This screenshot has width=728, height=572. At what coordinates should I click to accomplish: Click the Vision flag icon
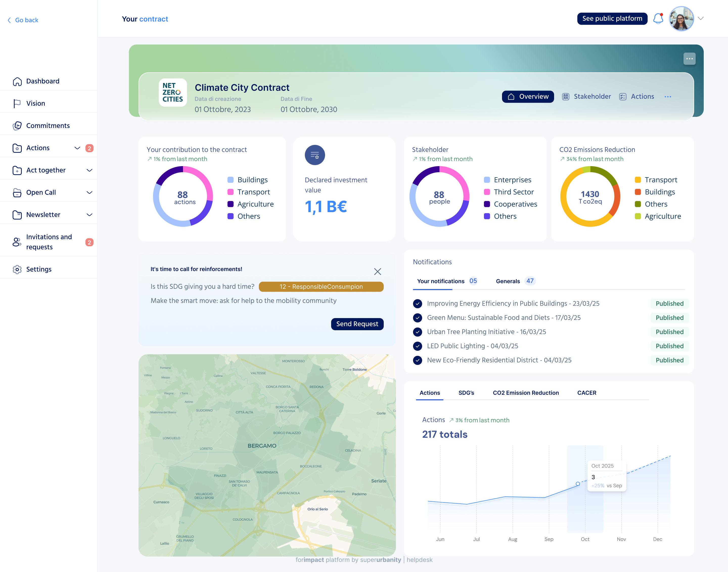(17, 103)
